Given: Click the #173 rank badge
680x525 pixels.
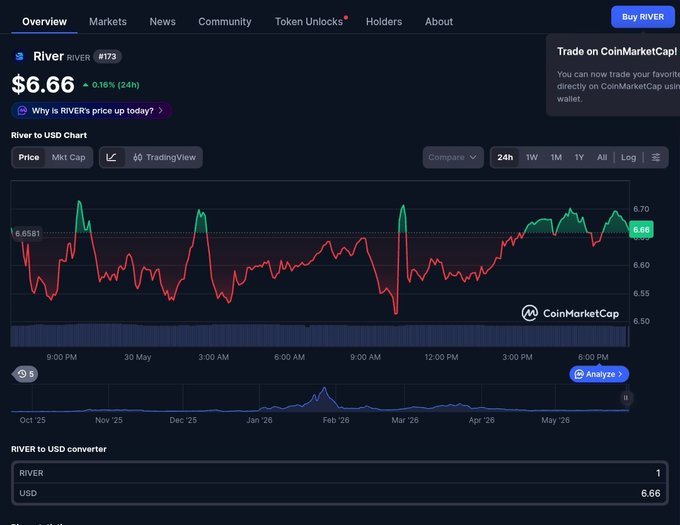Looking at the screenshot, I should (107, 56).
